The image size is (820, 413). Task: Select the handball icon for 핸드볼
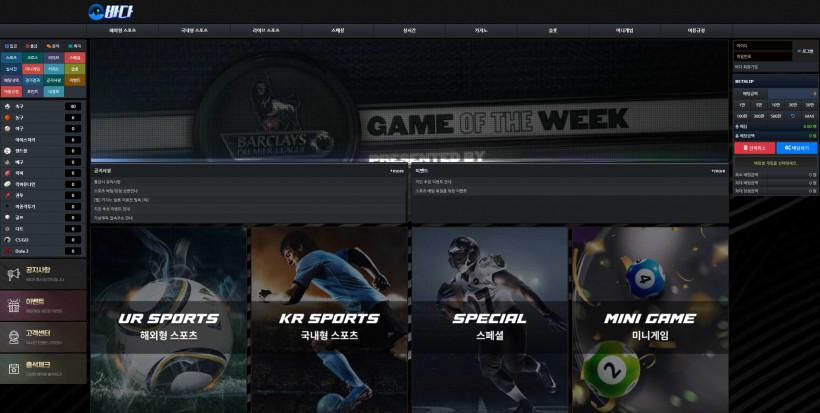point(7,151)
